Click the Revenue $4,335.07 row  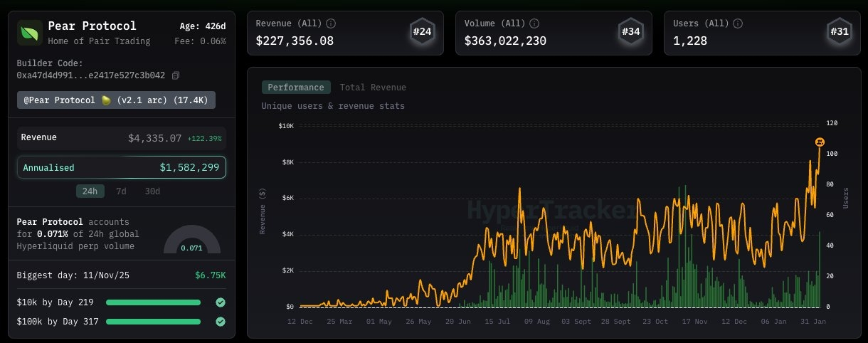pyautogui.click(x=122, y=138)
